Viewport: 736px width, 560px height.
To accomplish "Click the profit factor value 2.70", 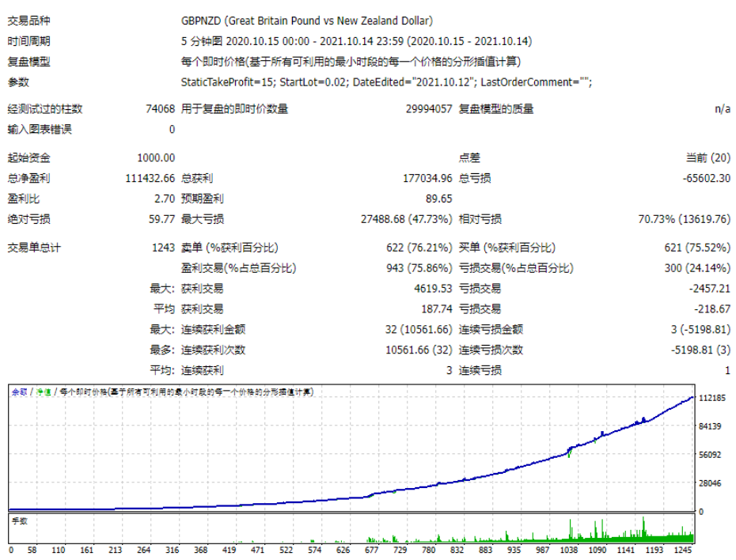I will click(165, 199).
